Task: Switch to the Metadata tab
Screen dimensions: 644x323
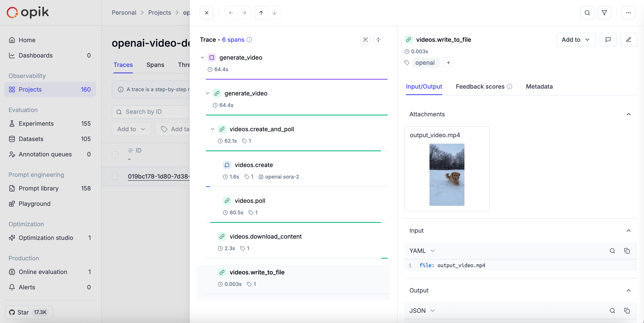Action: click(x=539, y=87)
